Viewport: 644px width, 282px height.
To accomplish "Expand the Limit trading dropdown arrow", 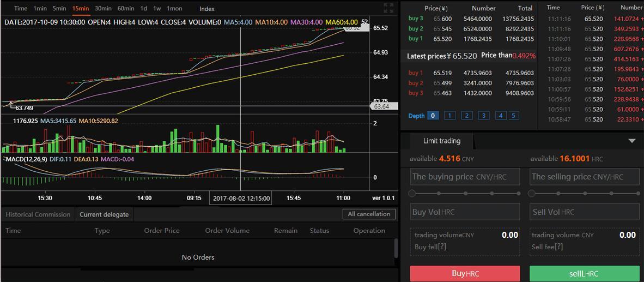I will pyautogui.click(x=631, y=141).
